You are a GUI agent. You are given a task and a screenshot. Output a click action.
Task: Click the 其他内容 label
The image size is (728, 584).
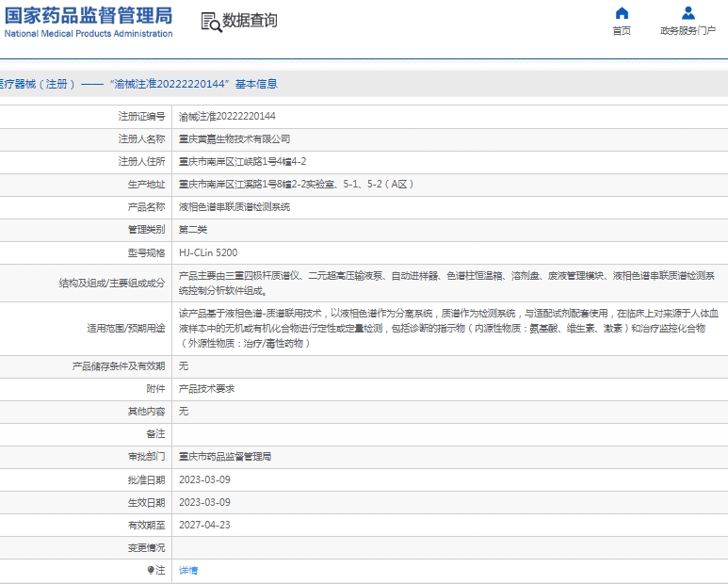146,412
